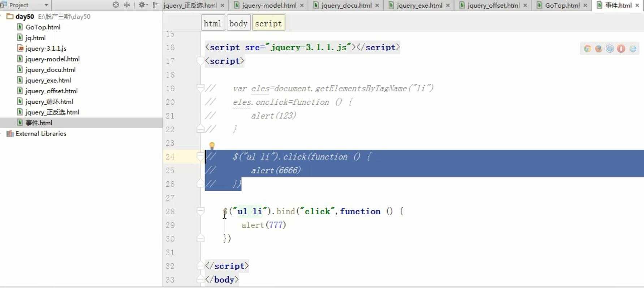644x288 pixels.
Task: Select the 事件.html editor tab
Action: [x=618, y=5]
